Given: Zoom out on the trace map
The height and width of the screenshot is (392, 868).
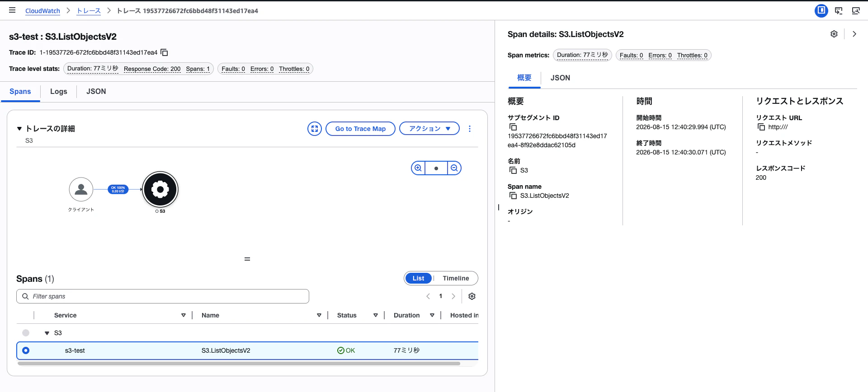Looking at the screenshot, I should [x=454, y=168].
